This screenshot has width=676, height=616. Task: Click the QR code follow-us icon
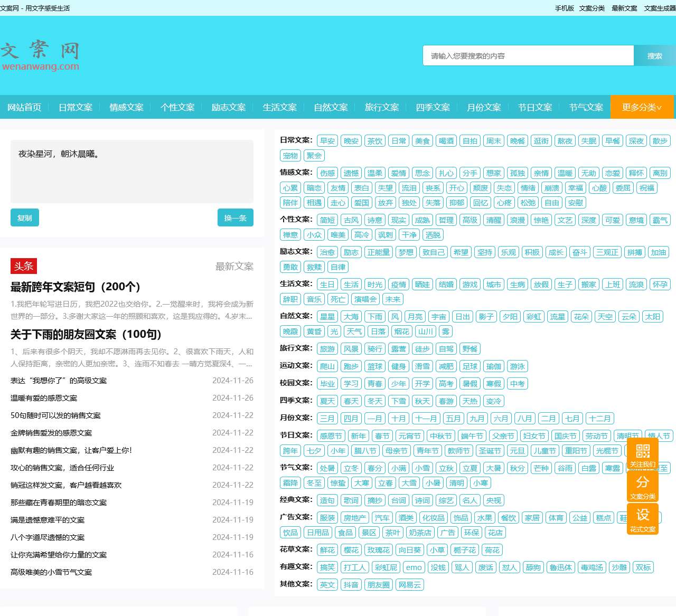tap(642, 453)
